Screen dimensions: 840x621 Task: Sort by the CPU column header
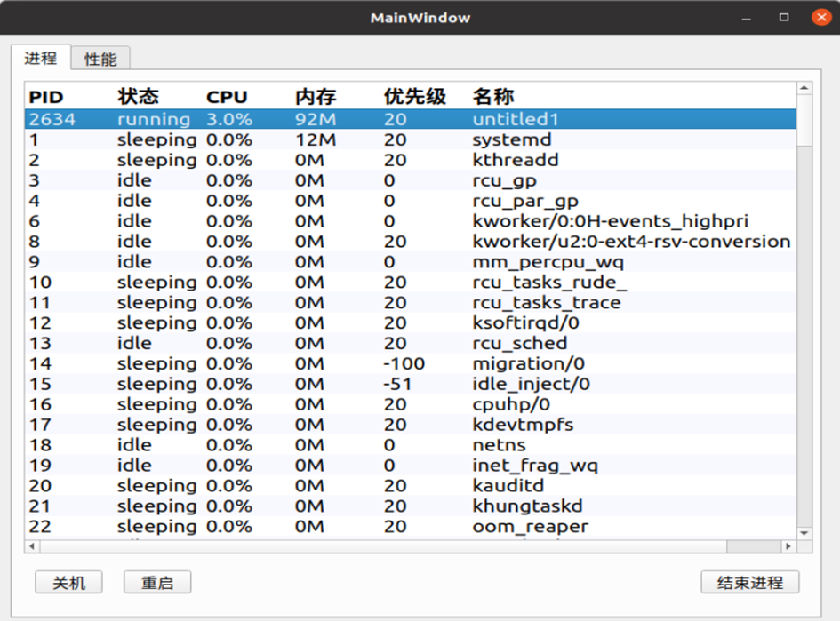(x=225, y=97)
